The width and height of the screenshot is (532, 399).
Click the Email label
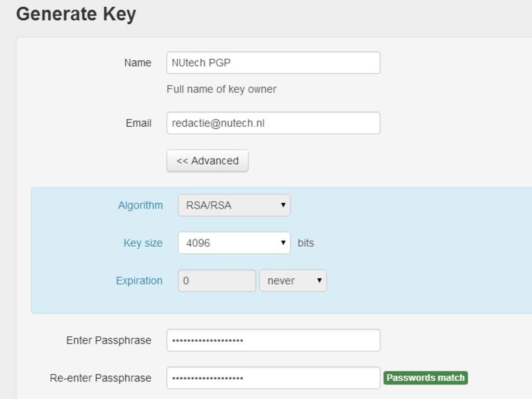pos(138,123)
